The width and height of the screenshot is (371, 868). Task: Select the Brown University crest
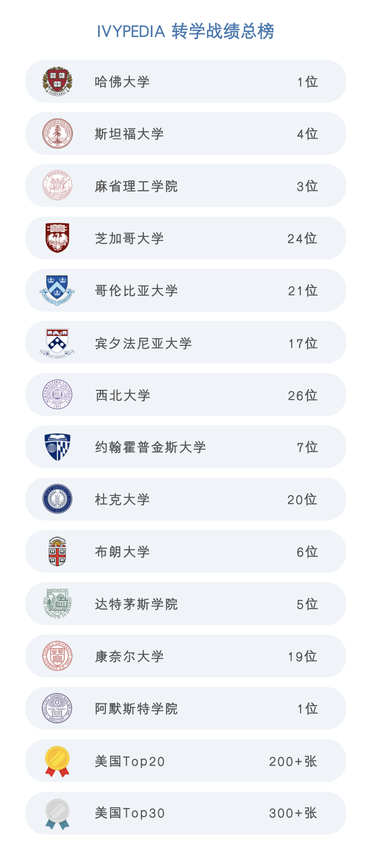tap(57, 552)
